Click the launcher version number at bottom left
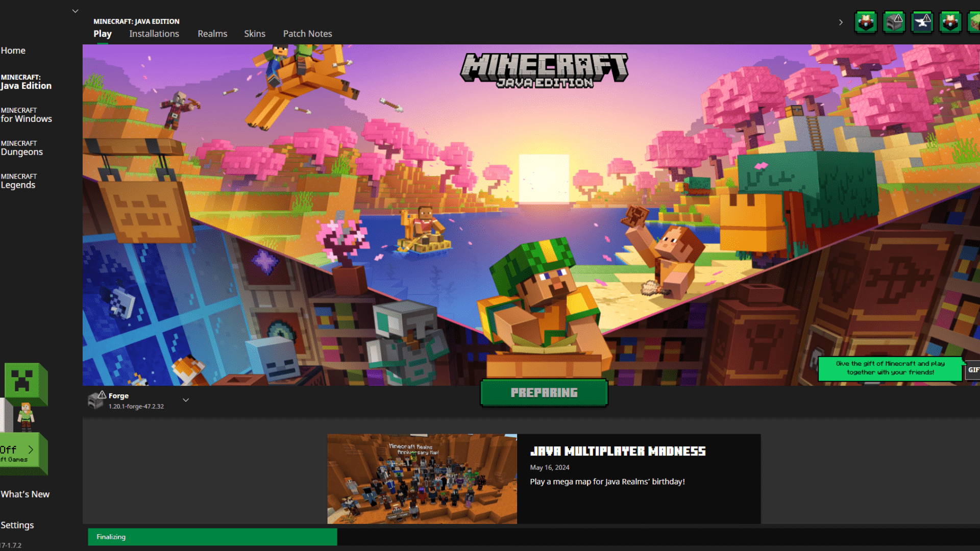Screen dimensions: 980x551 pos(11,545)
